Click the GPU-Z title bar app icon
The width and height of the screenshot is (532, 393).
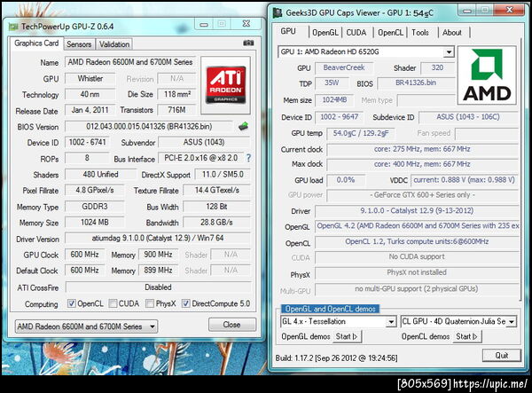click(x=13, y=27)
